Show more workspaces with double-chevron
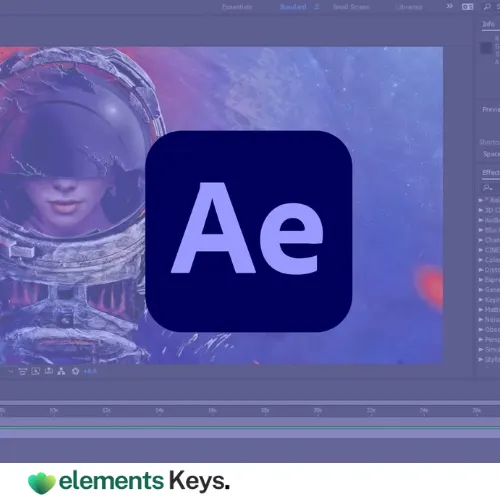Image resolution: width=500 pixels, height=500 pixels. pos(450,6)
